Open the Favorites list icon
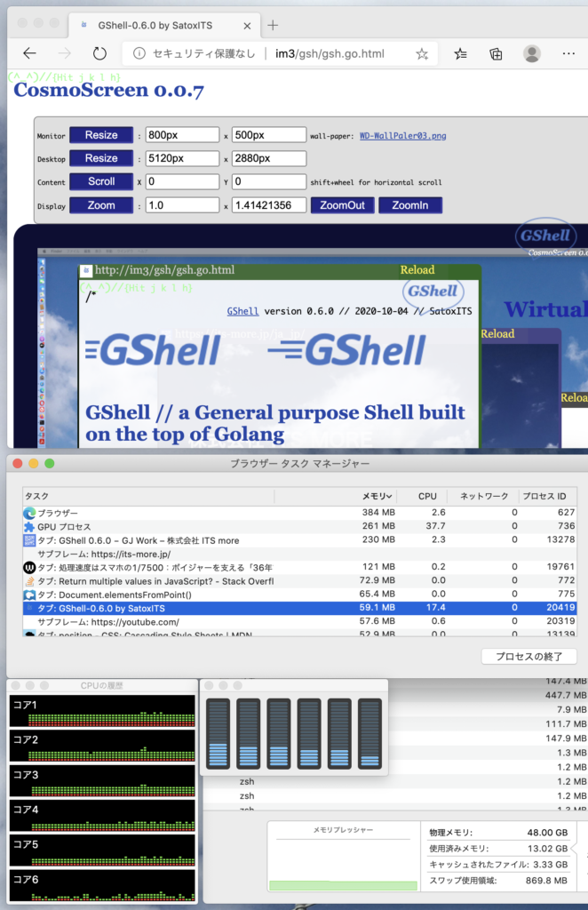588x910 pixels. [461, 53]
